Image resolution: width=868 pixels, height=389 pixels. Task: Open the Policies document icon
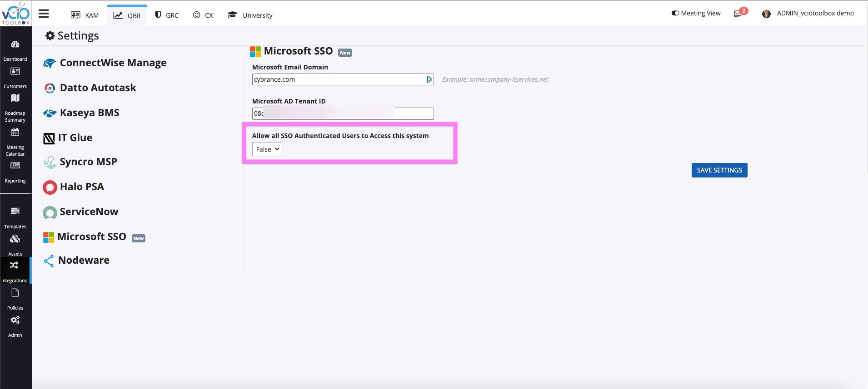coord(15,293)
